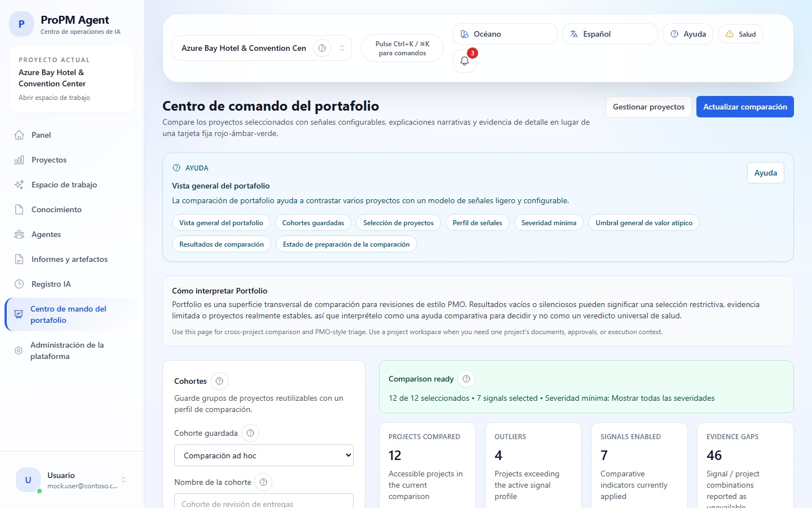Click the ProPM Agent logo icon
The image size is (812, 508).
(x=21, y=24)
